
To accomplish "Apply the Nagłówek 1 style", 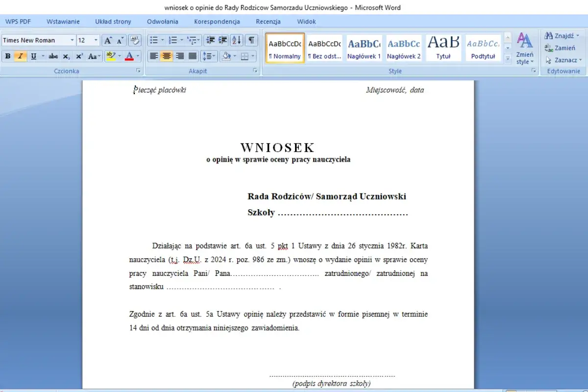I will pyautogui.click(x=364, y=48).
